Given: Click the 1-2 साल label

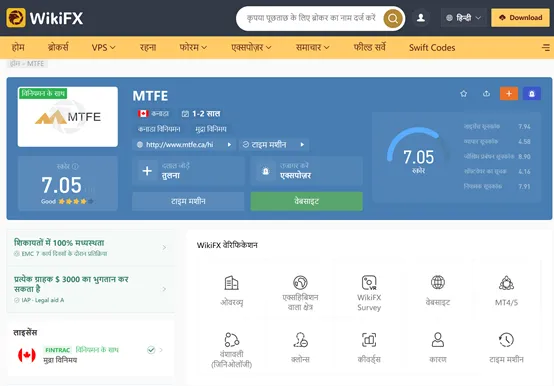Looking at the screenshot, I should tap(201, 114).
